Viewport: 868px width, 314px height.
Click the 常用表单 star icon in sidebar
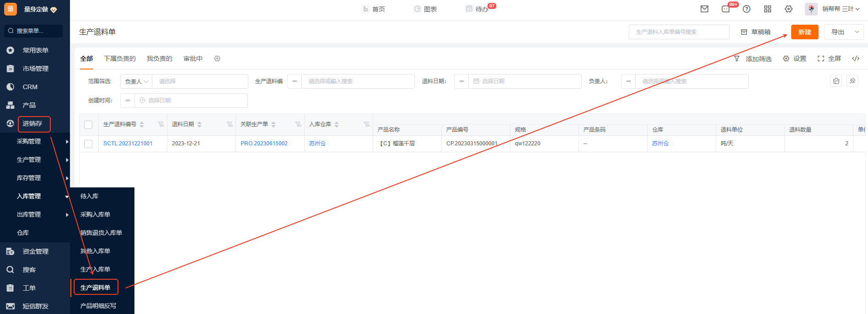[x=10, y=50]
